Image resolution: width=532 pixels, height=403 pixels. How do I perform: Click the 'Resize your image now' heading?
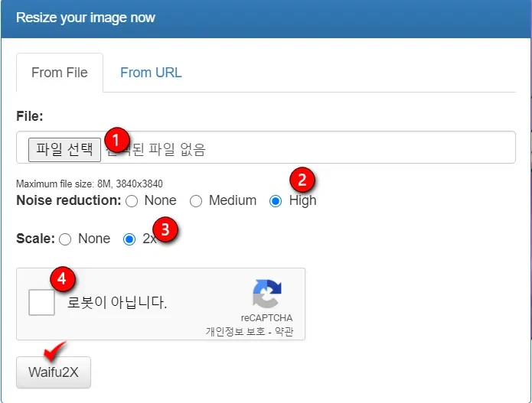point(86,18)
